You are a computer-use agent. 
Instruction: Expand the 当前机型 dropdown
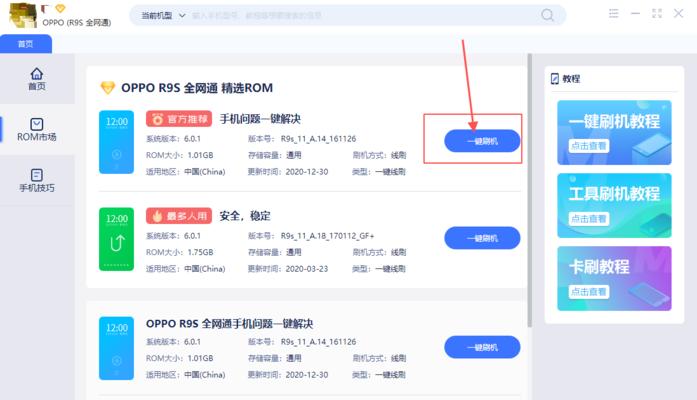pos(163,16)
